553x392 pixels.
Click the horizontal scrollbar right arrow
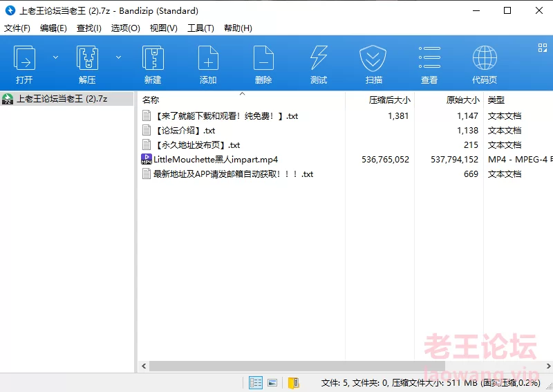click(548, 366)
